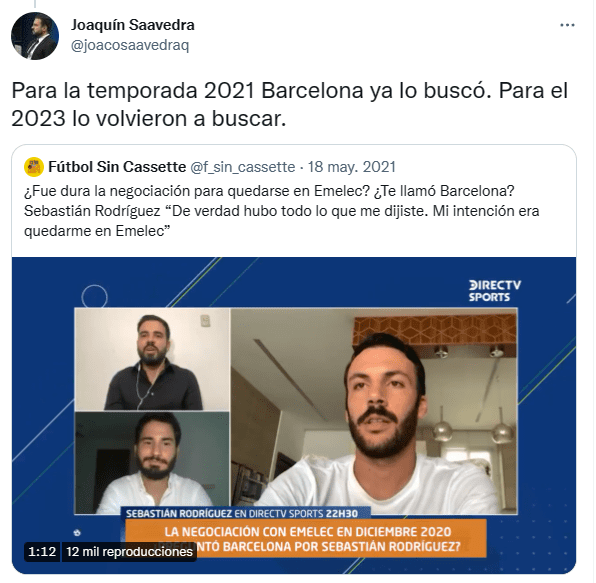Open the 18 may. 2021 timestamp
Viewport: 596px width, 583px height.
pos(352,167)
